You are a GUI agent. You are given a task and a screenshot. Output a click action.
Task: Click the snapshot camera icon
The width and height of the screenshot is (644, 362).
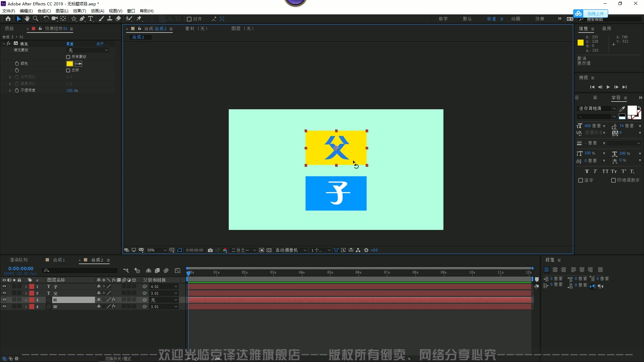tap(210, 250)
